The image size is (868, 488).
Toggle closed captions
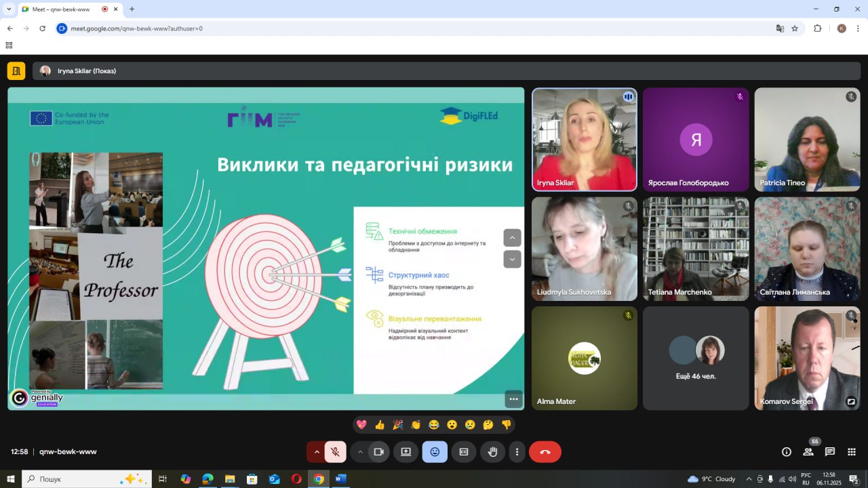[464, 452]
